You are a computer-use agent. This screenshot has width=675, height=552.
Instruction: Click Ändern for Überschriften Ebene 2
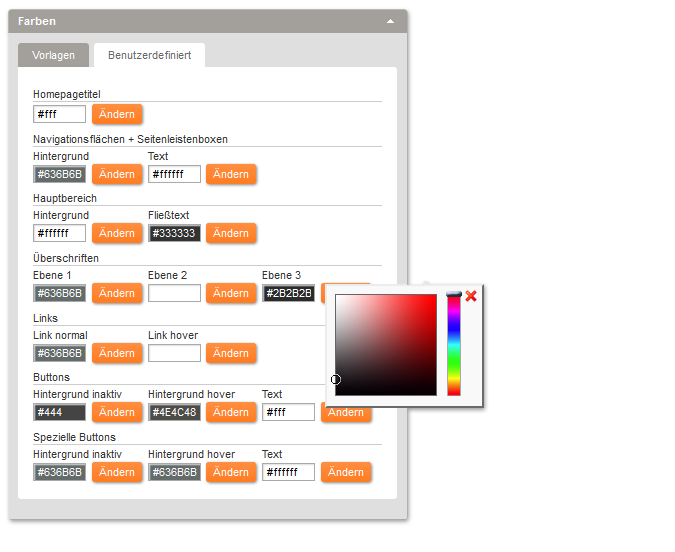[x=231, y=293]
